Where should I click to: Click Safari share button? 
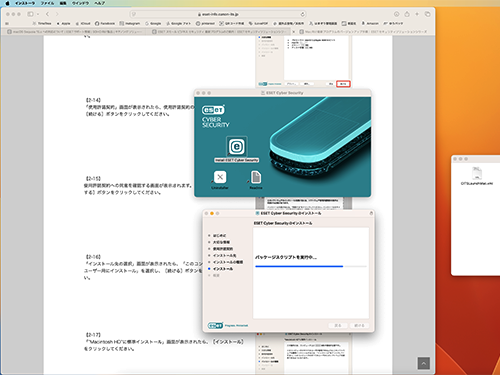click(x=407, y=14)
